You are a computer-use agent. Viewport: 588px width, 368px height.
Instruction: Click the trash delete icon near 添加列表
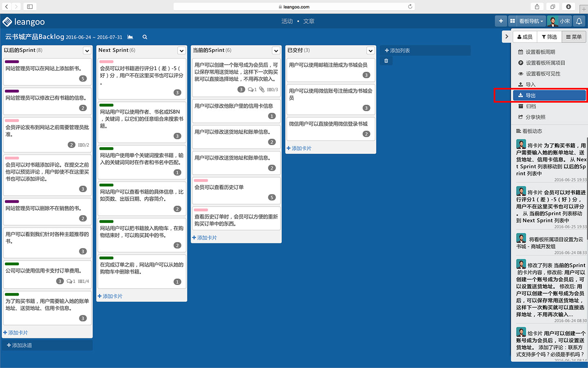coord(386,60)
